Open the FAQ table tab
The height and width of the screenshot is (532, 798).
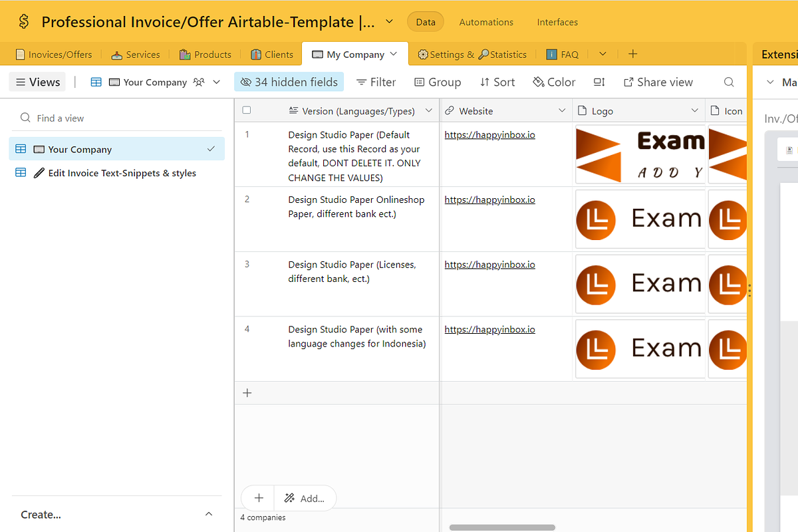562,55
